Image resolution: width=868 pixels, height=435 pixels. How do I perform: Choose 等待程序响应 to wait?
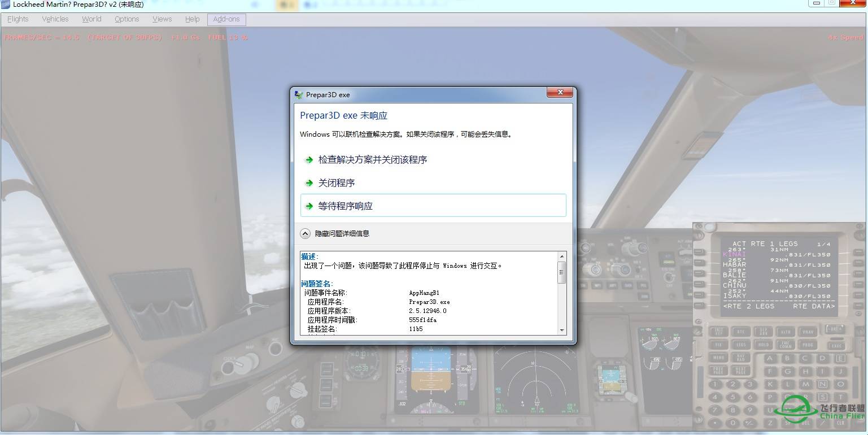(433, 206)
